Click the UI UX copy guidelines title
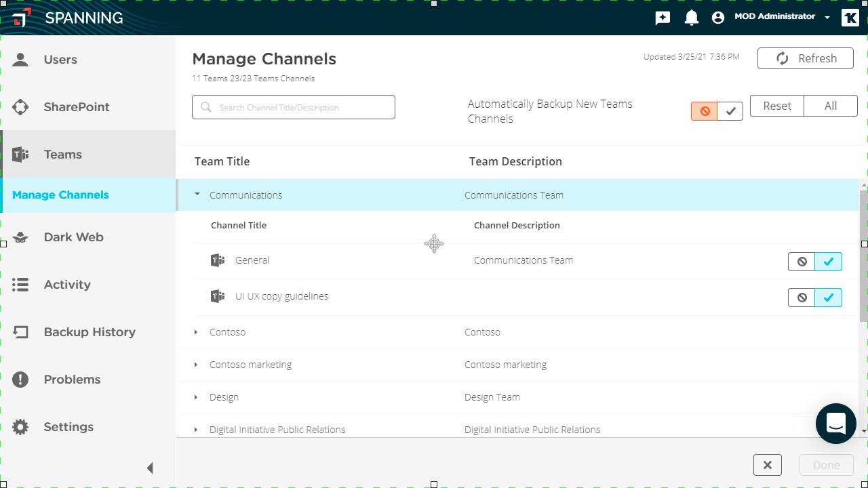 (281, 296)
